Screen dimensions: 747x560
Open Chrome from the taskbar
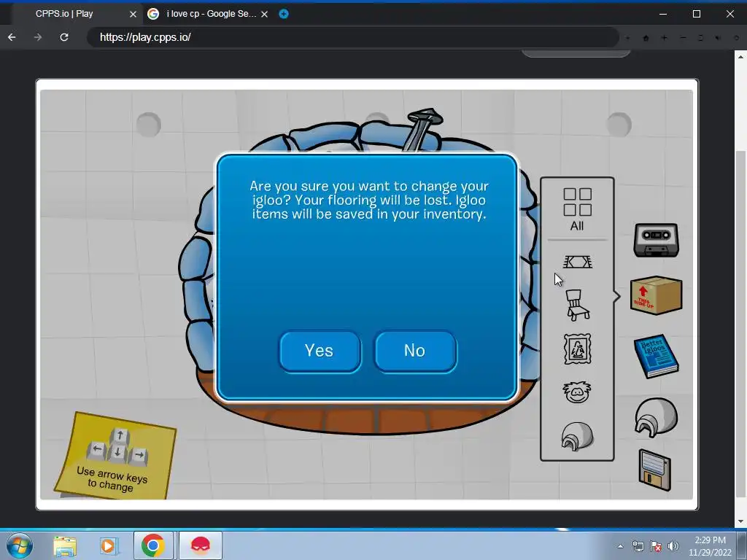point(153,545)
